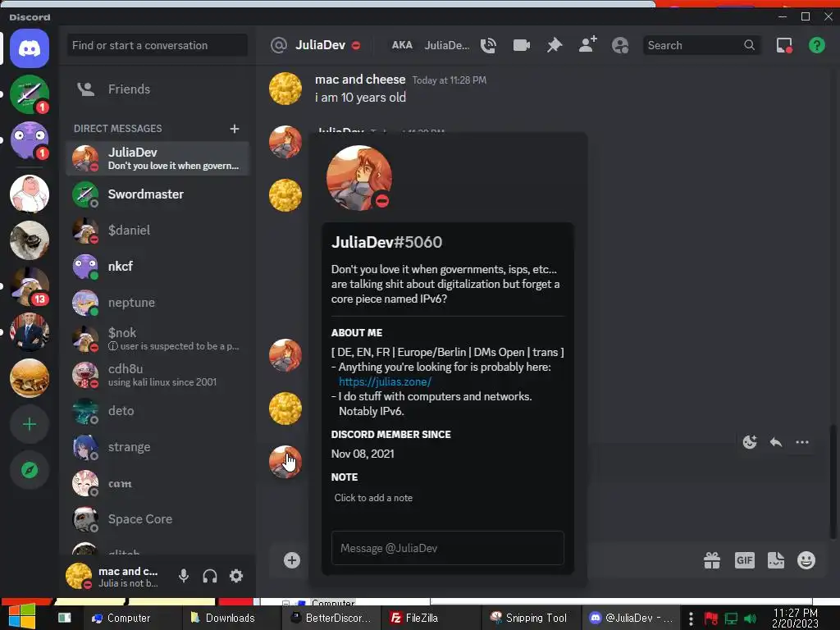Click JuliaDev avatar under the hand cursor

click(285, 461)
